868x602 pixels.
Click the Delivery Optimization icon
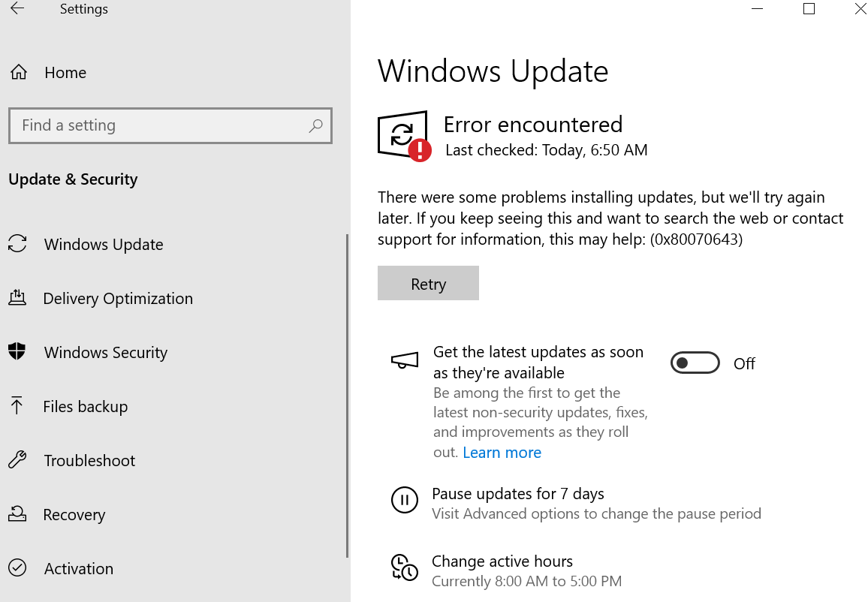tap(17, 298)
